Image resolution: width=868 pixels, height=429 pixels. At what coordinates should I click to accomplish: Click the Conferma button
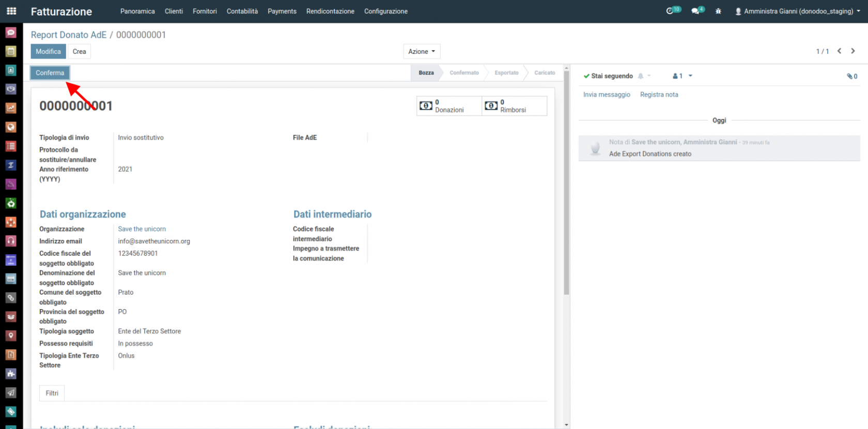(50, 73)
